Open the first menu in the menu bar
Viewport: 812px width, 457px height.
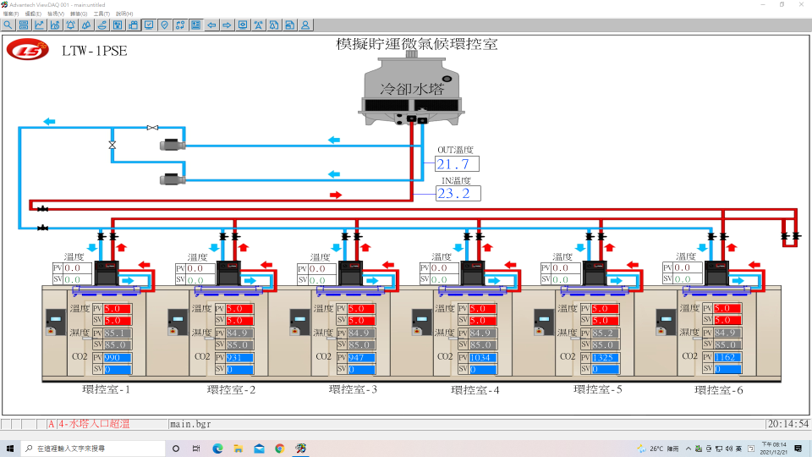click(10, 14)
